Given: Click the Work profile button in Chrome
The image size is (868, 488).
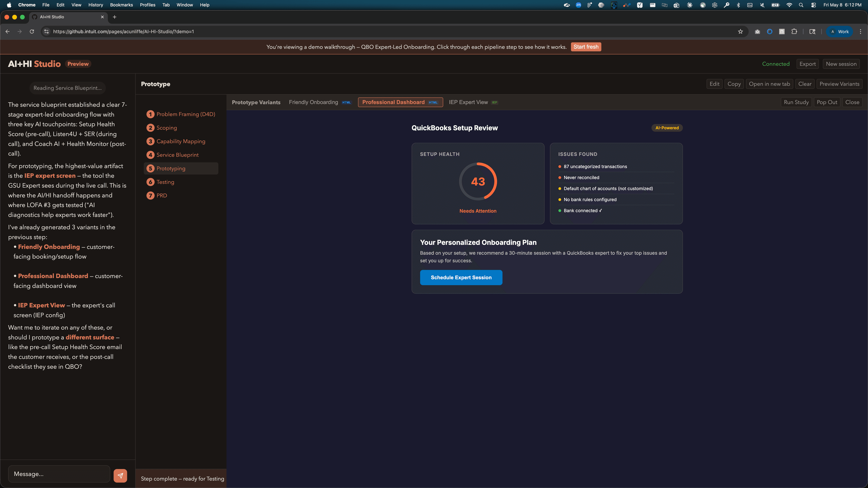Looking at the screenshot, I should pos(839,32).
